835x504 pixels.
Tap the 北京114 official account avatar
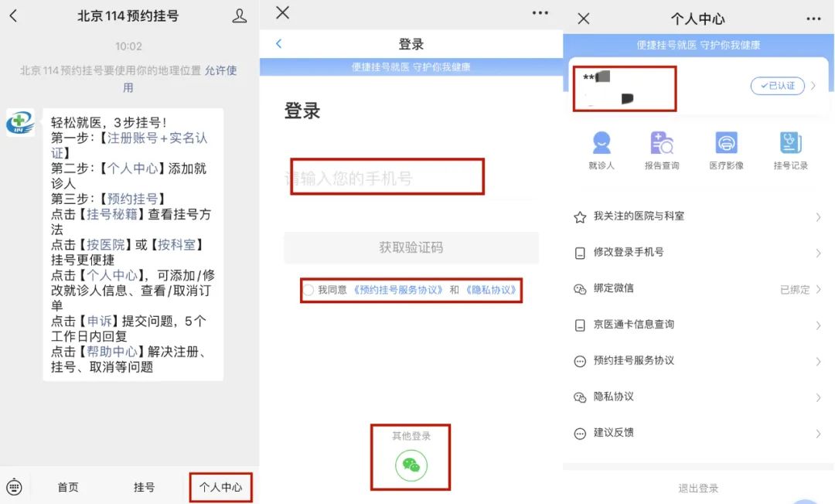click(x=20, y=122)
